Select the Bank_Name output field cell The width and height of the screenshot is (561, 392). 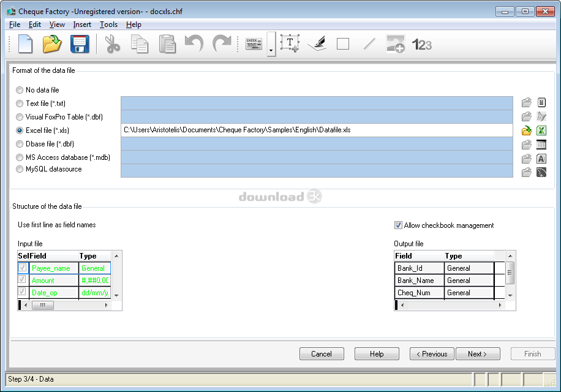(x=420, y=281)
